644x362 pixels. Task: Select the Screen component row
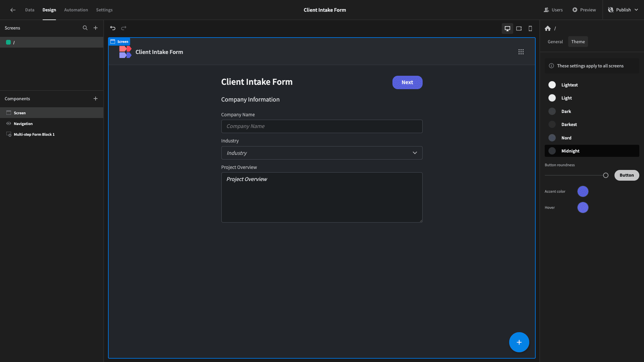(x=52, y=113)
